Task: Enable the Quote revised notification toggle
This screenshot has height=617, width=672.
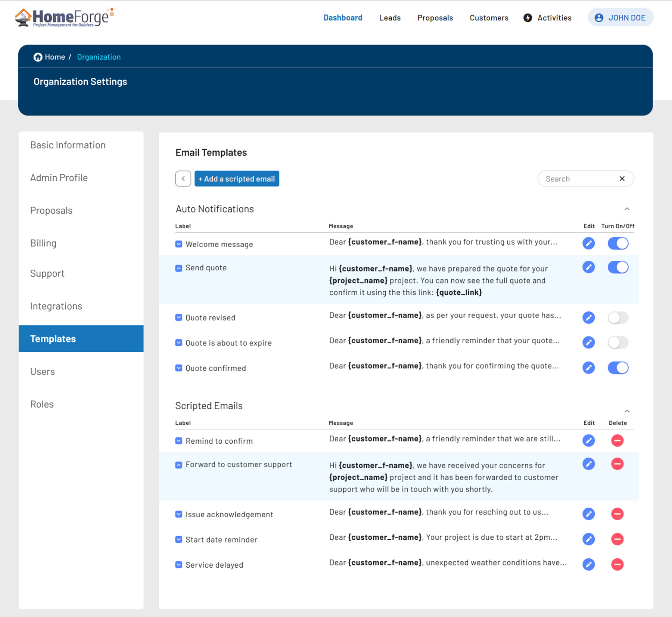Action: (618, 318)
